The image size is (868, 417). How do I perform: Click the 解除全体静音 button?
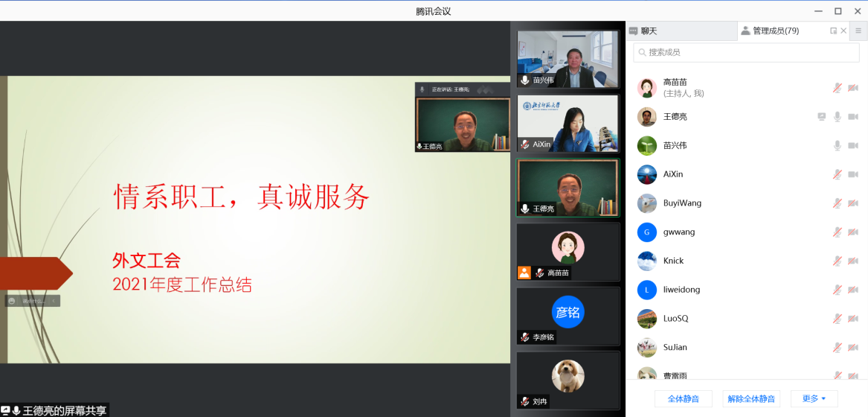pos(751,399)
